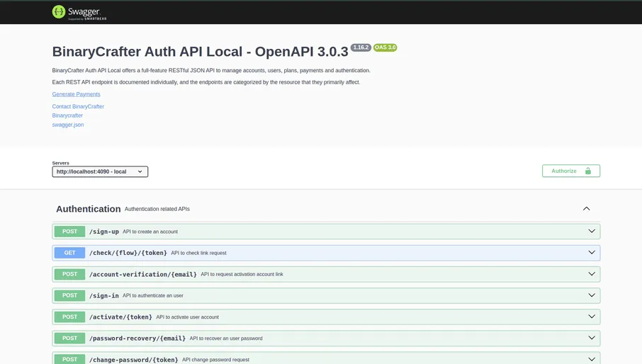Click 'API to authenticate an user' description
Image resolution: width=642 pixels, height=364 pixels.
[153, 295]
